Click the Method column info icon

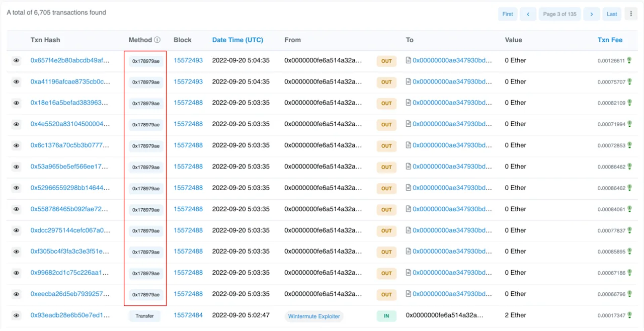(x=157, y=40)
